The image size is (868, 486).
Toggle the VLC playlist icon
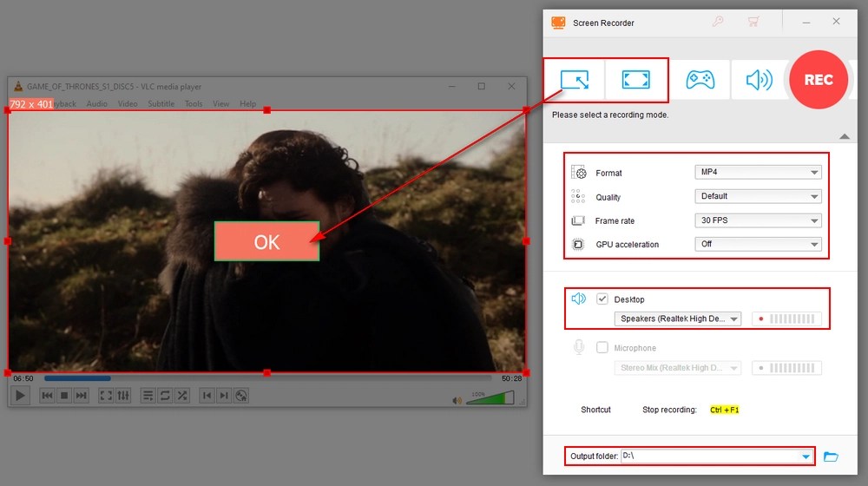coord(148,396)
